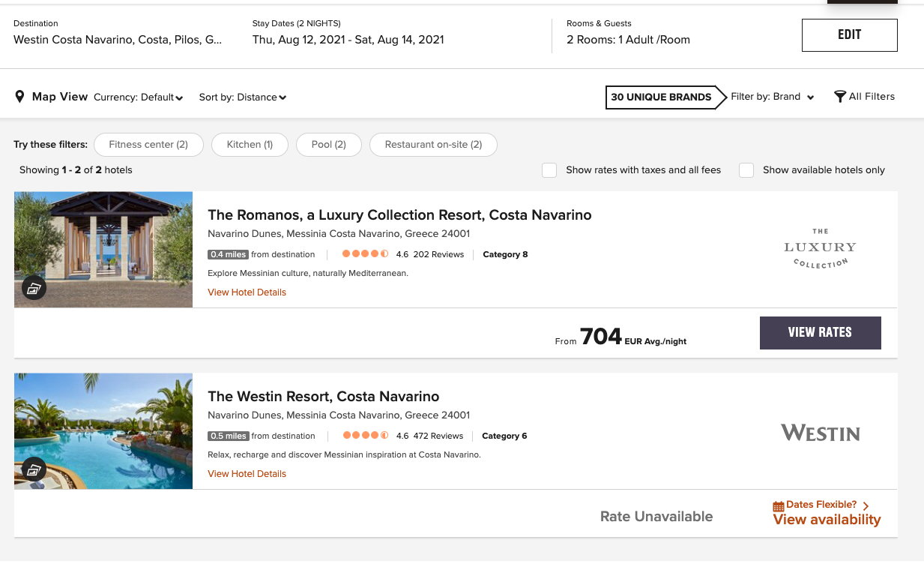Click the Destination field text

click(x=118, y=40)
